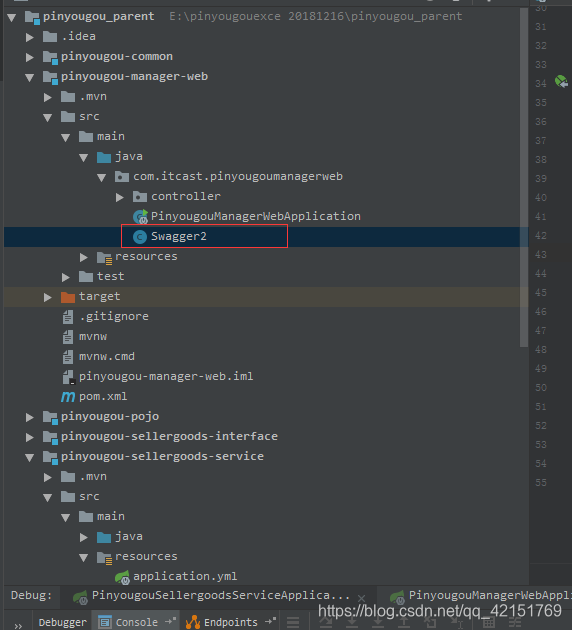The image size is (572, 630).
Task: Expand java folder under sellergoods-service
Action: 84,538
